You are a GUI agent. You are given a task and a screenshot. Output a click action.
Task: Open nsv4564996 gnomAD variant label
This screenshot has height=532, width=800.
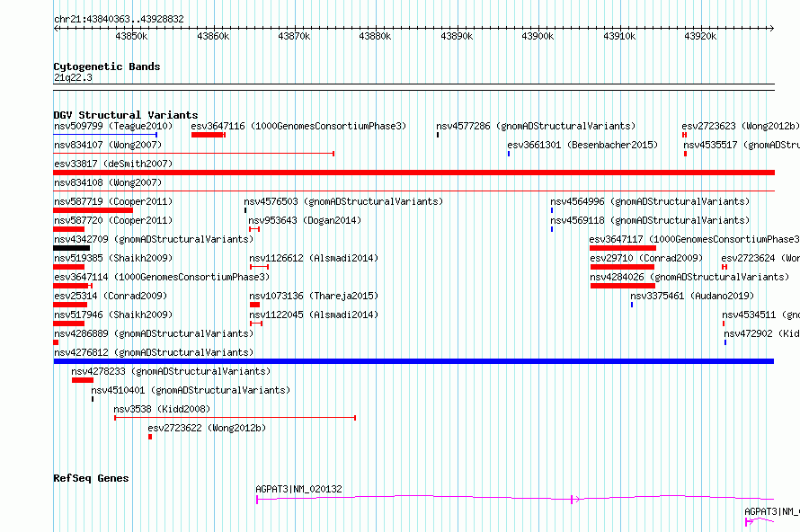(x=650, y=201)
